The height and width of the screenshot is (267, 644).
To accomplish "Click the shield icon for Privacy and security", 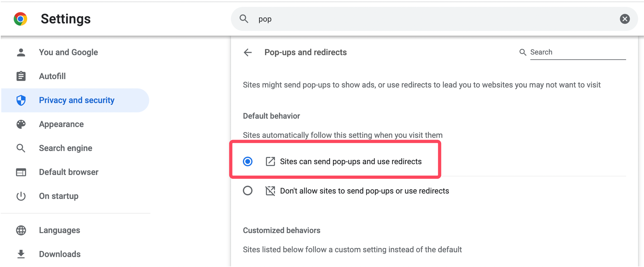I will click(x=21, y=100).
